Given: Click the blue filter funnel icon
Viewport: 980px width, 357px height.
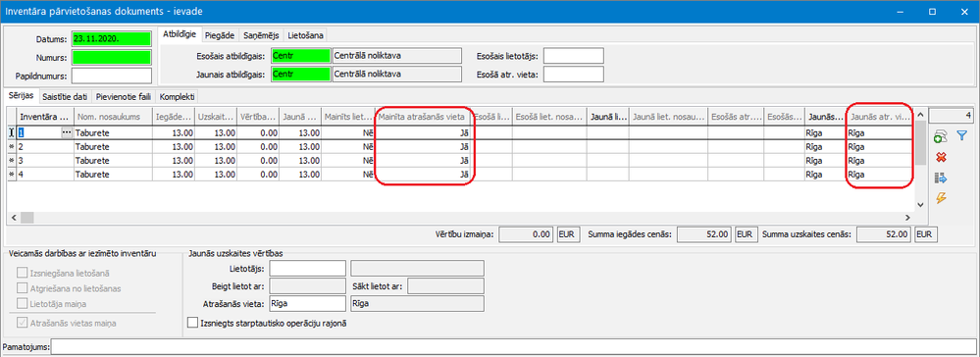Looking at the screenshot, I should point(962,135).
